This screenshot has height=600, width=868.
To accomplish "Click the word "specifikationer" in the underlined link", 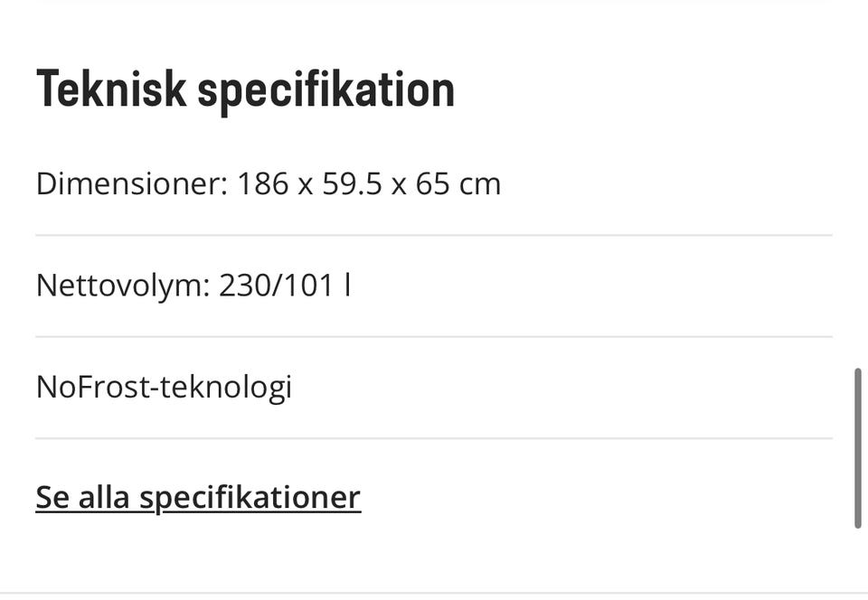I will [250, 497].
